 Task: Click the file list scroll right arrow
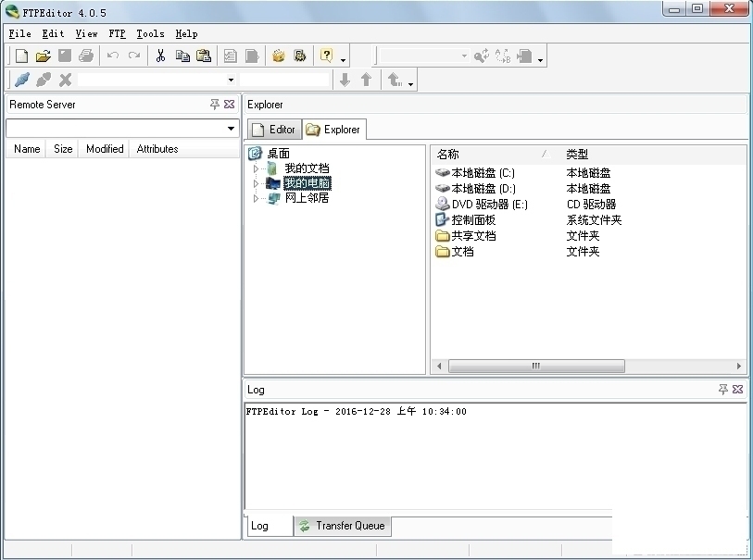739,367
